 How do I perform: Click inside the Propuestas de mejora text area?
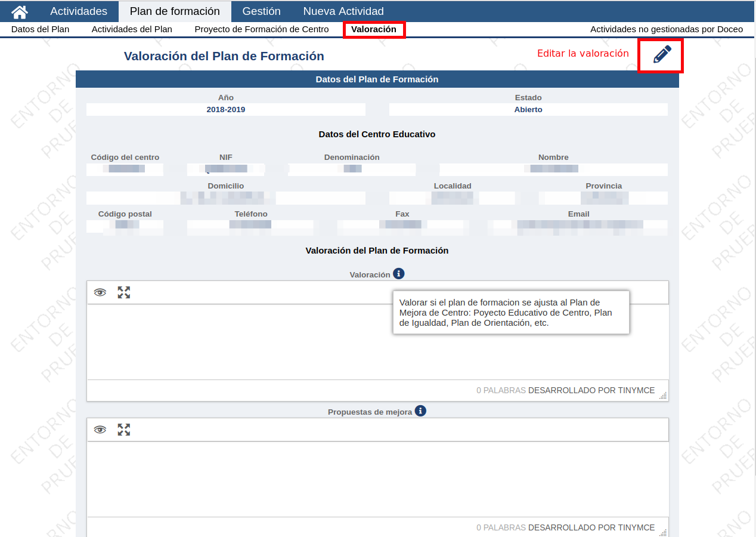click(377, 479)
